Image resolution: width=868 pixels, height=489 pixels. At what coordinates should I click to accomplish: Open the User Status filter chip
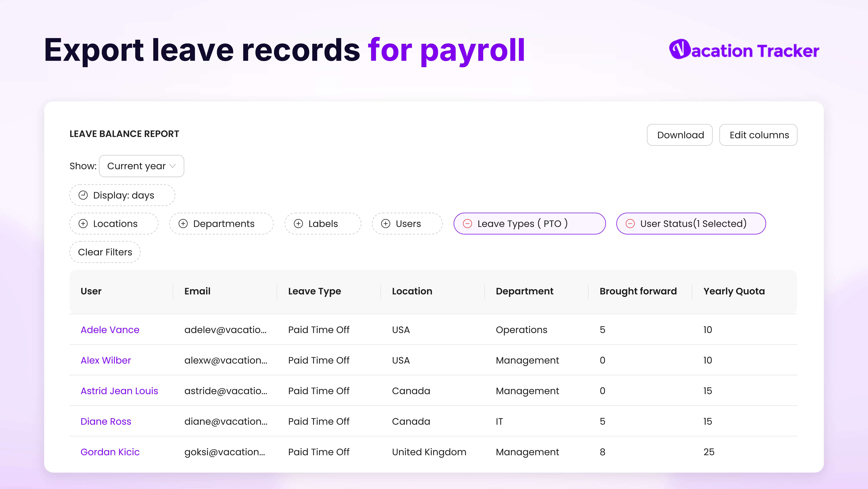coord(691,224)
